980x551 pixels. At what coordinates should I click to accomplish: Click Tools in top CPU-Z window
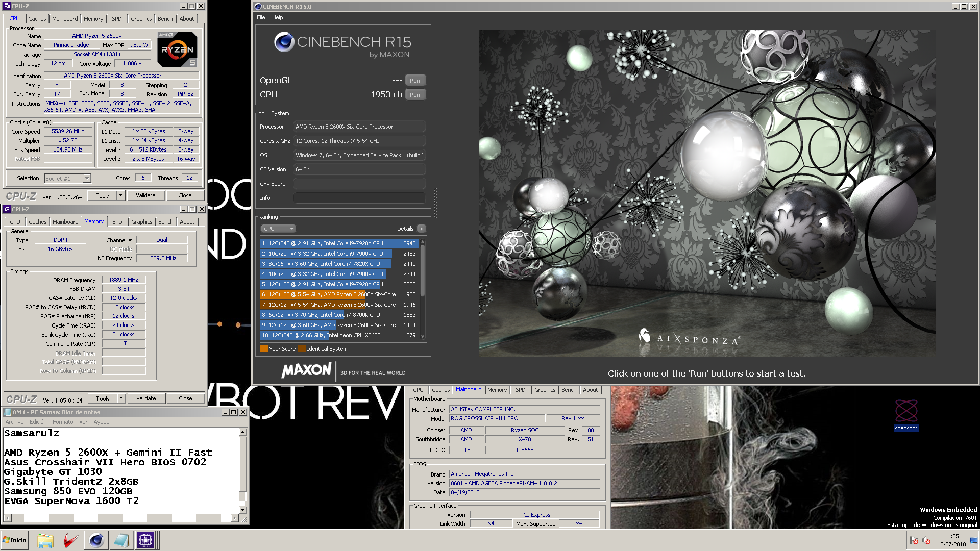click(102, 195)
